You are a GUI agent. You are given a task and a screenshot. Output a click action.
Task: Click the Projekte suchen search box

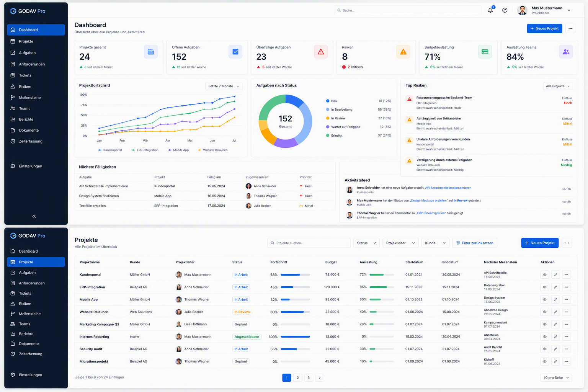click(x=309, y=243)
